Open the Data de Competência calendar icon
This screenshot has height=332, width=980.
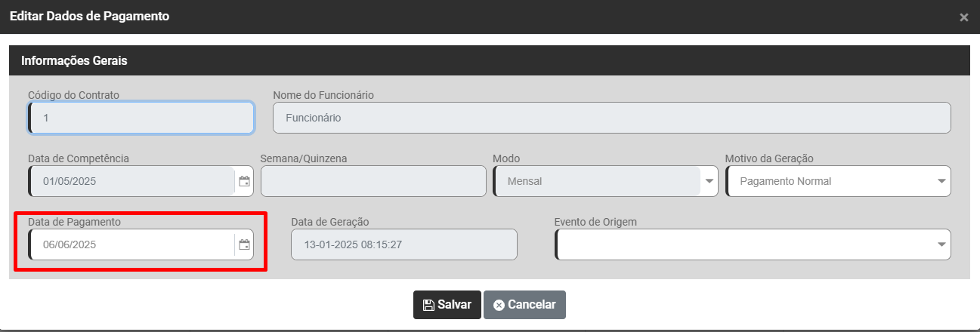point(244,181)
